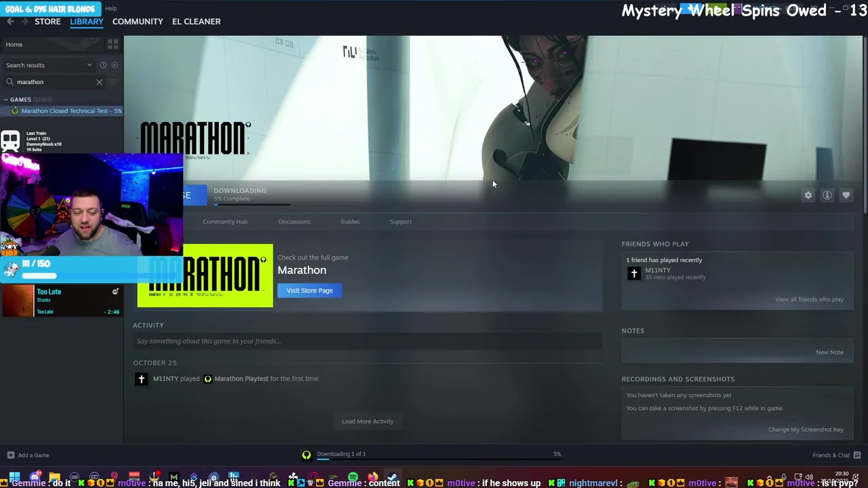Click the activity status text field
Image resolution: width=868 pixels, height=488 pixels.
click(x=367, y=341)
